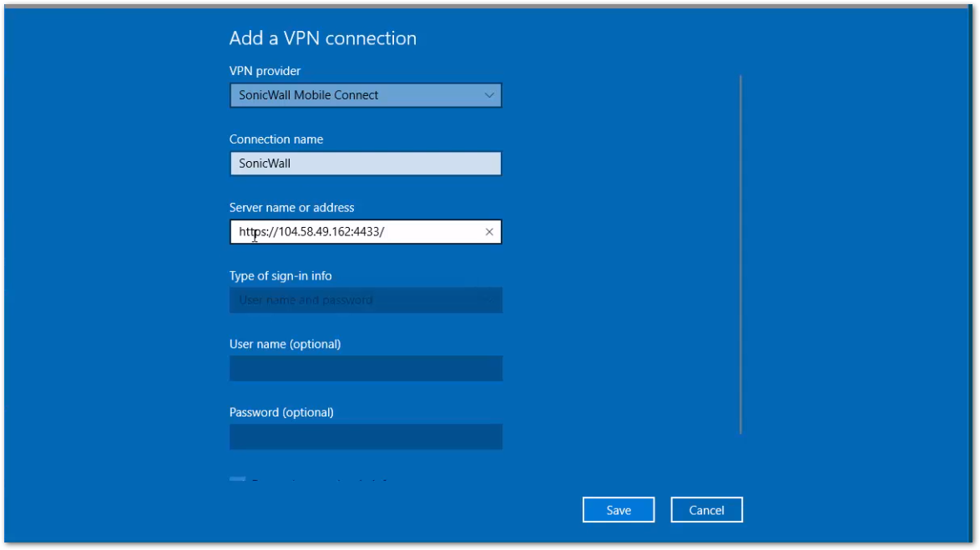Save the VPN connection
980x550 pixels.
click(618, 510)
